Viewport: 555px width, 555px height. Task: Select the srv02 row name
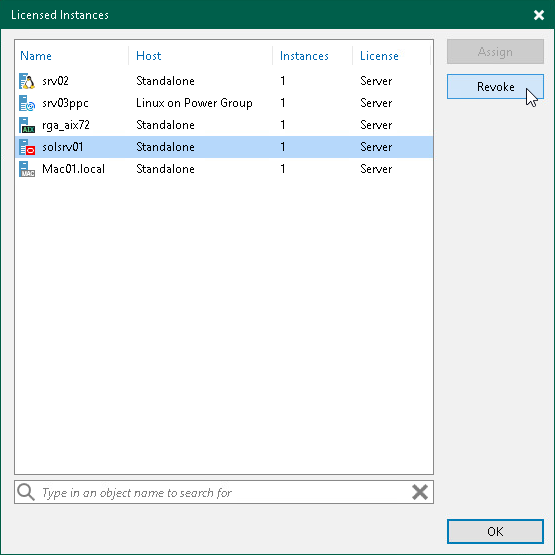[x=55, y=81]
